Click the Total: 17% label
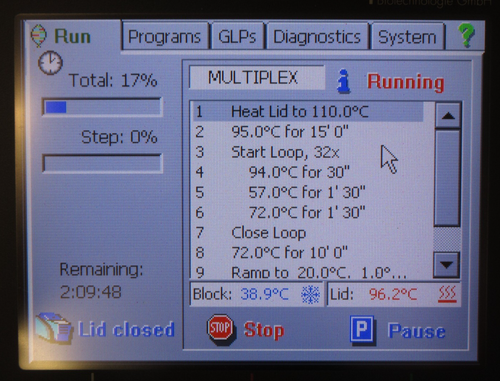The image size is (500, 381). pyautogui.click(x=113, y=80)
